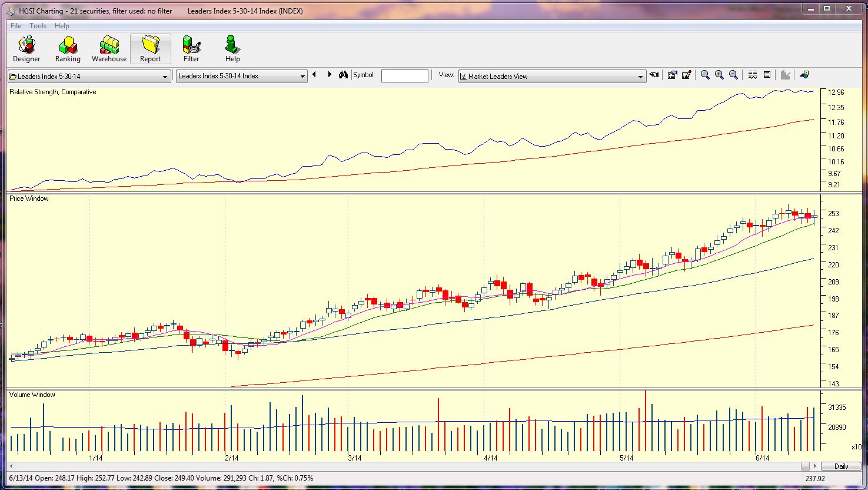Click the green Help figure icon
Image resolution: width=868 pixels, height=490 pixels.
point(232,48)
